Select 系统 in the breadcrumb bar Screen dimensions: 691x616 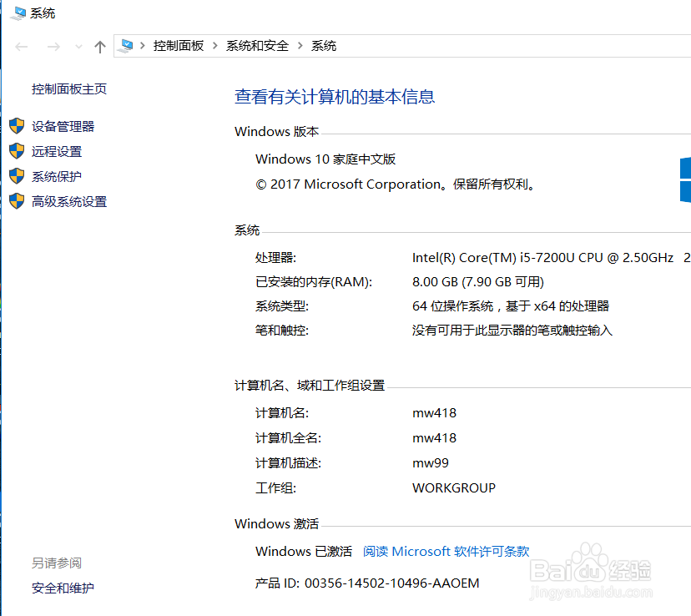tap(324, 46)
